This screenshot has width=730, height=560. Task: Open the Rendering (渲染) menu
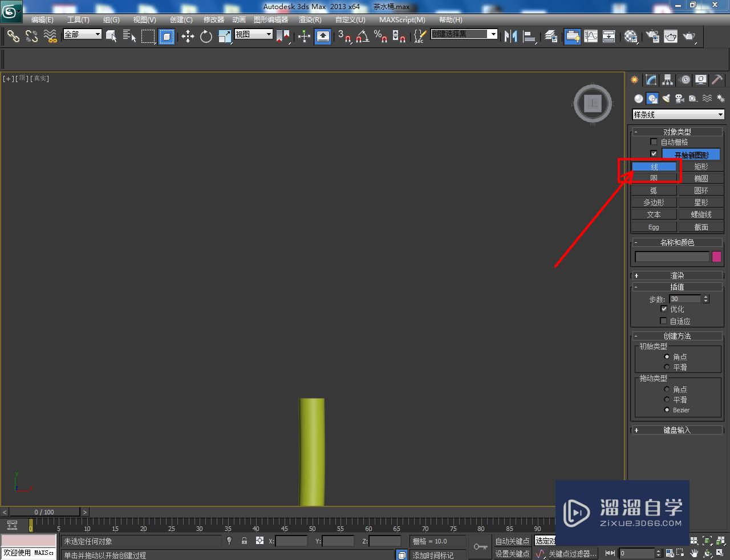tap(310, 19)
